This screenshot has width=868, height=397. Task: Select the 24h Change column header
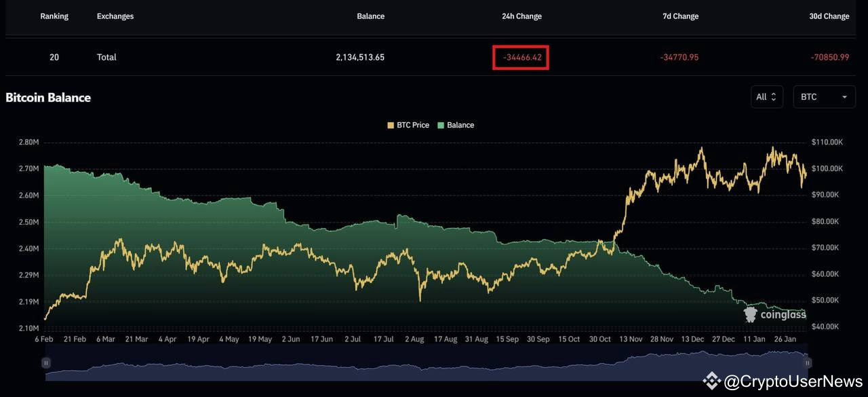coord(521,16)
